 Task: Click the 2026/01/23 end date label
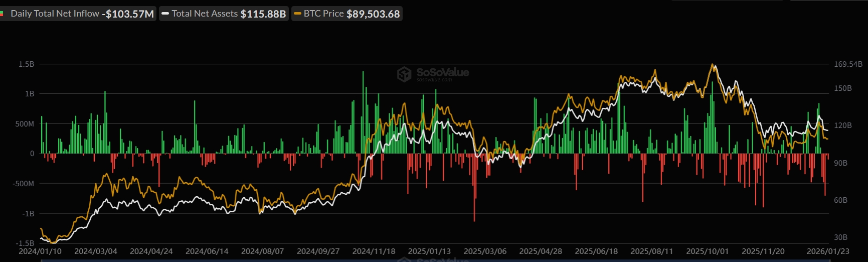tap(827, 251)
